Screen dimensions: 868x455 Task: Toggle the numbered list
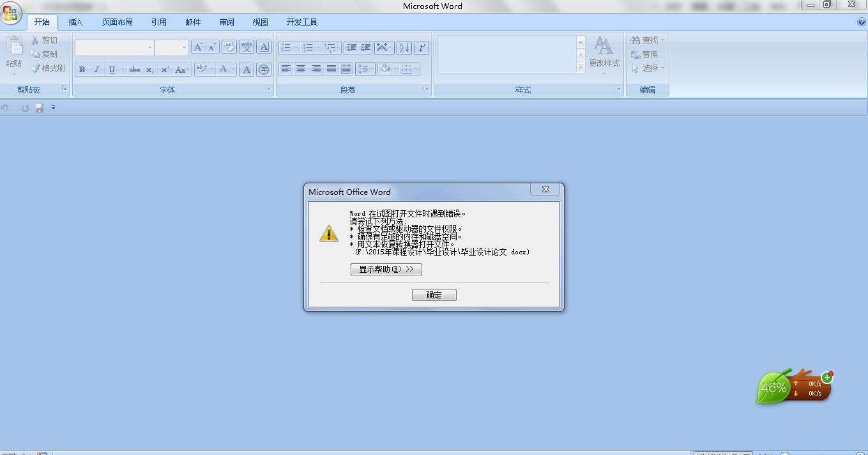click(308, 47)
